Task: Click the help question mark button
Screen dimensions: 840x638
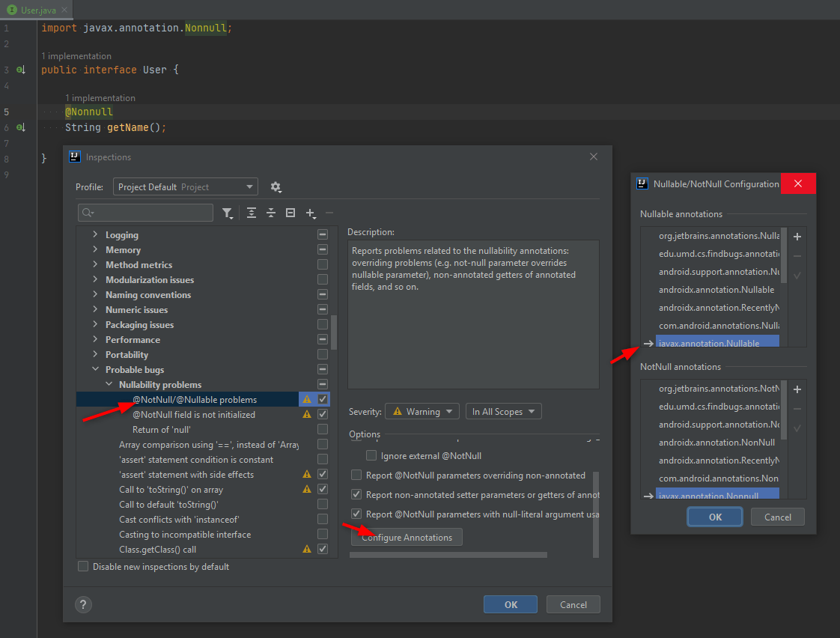Action: coord(85,604)
